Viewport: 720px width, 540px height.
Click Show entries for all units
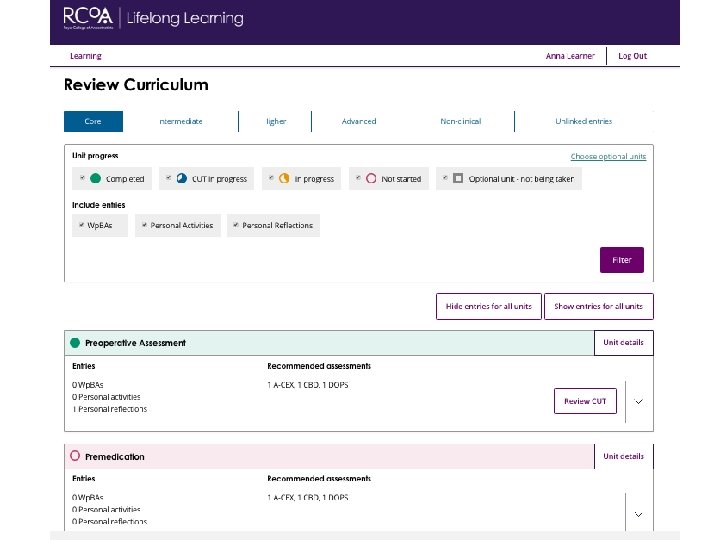[598, 306]
